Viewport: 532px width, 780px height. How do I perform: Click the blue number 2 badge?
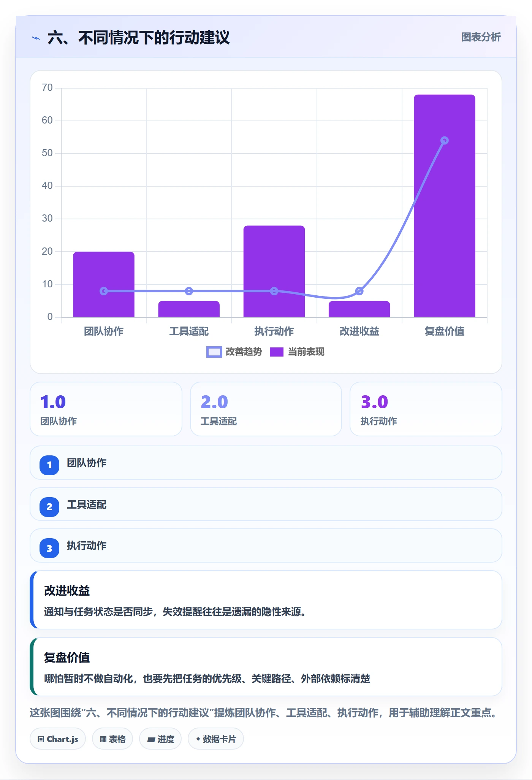point(49,507)
